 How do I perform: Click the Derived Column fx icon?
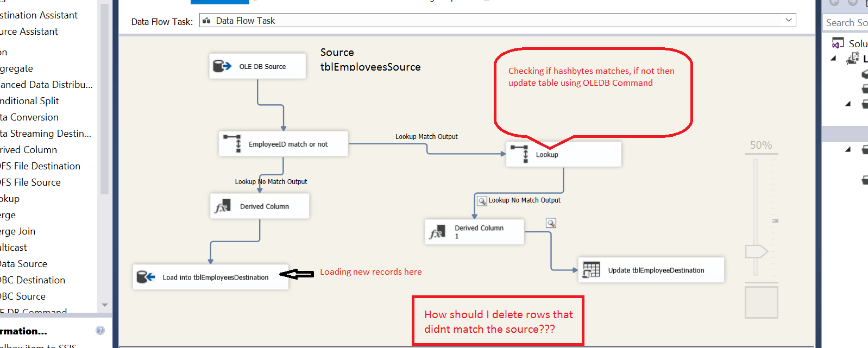point(223,206)
